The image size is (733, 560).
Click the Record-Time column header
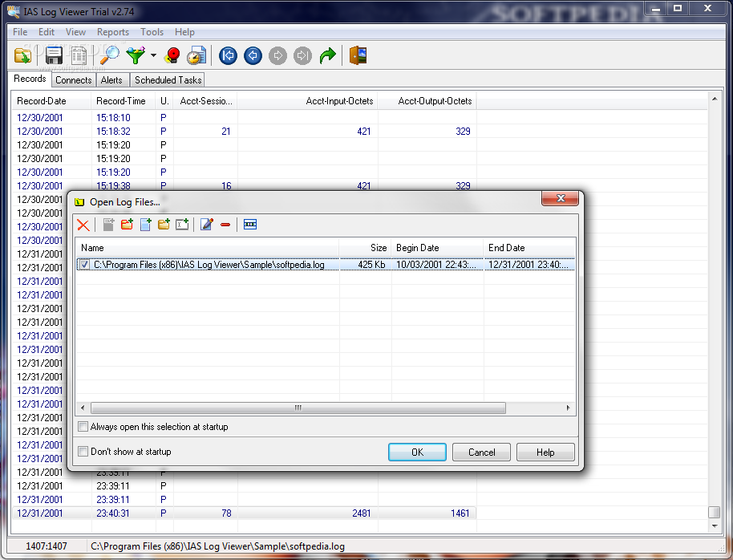pos(123,101)
